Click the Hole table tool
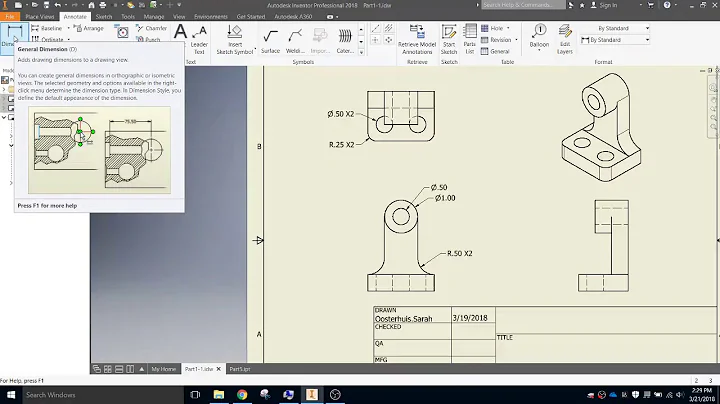This screenshot has width=720, height=404. pos(492,28)
